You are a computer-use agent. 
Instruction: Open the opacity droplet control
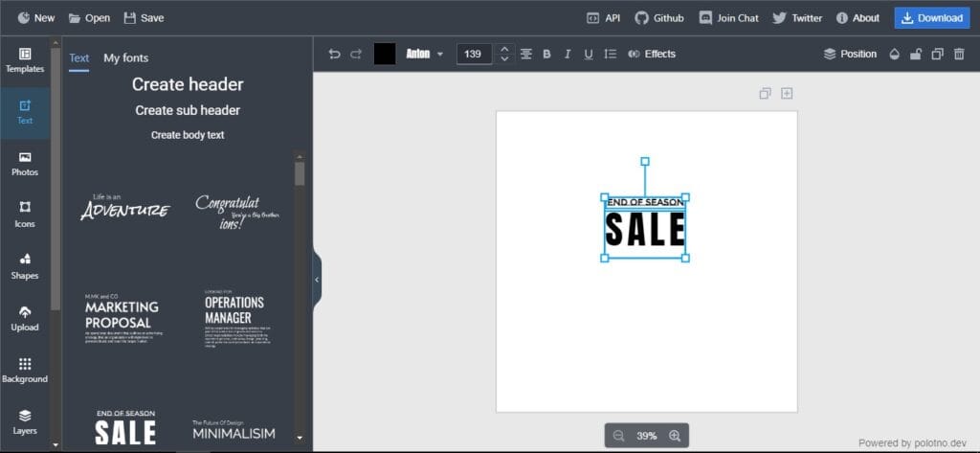895,55
